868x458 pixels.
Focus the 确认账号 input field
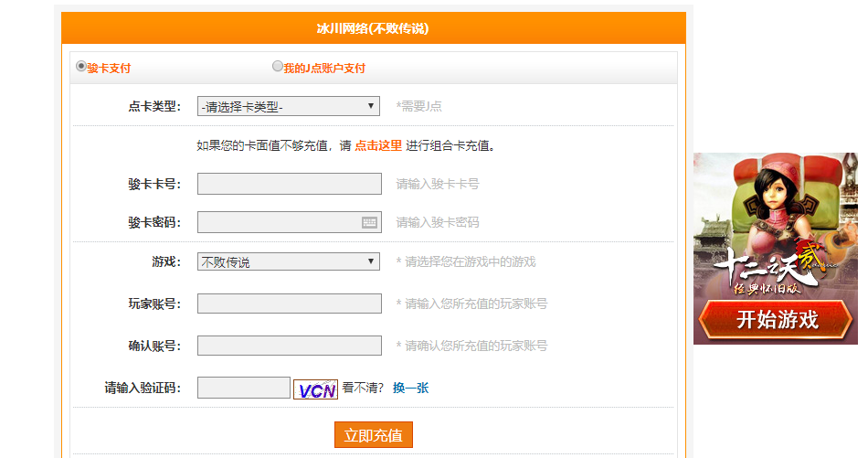(x=290, y=346)
